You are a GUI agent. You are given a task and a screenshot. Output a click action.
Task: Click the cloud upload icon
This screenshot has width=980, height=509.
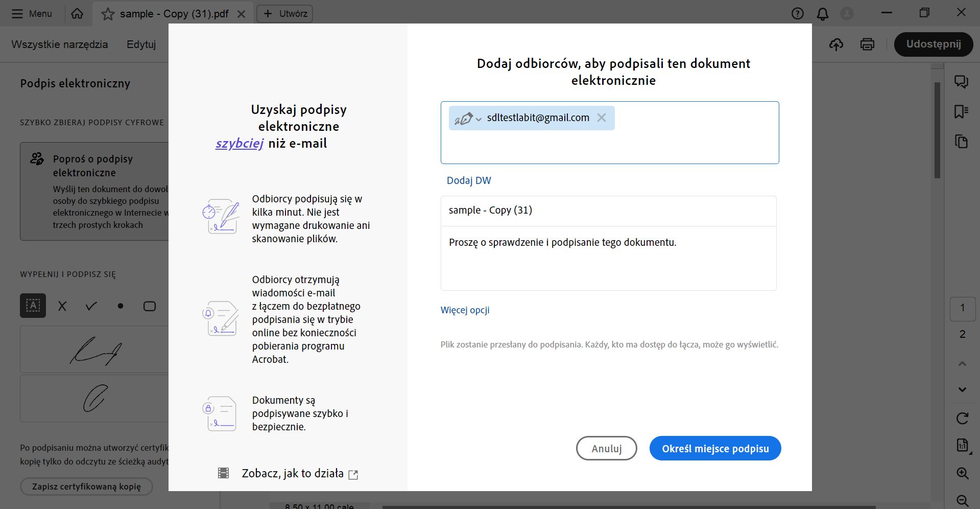click(x=836, y=44)
